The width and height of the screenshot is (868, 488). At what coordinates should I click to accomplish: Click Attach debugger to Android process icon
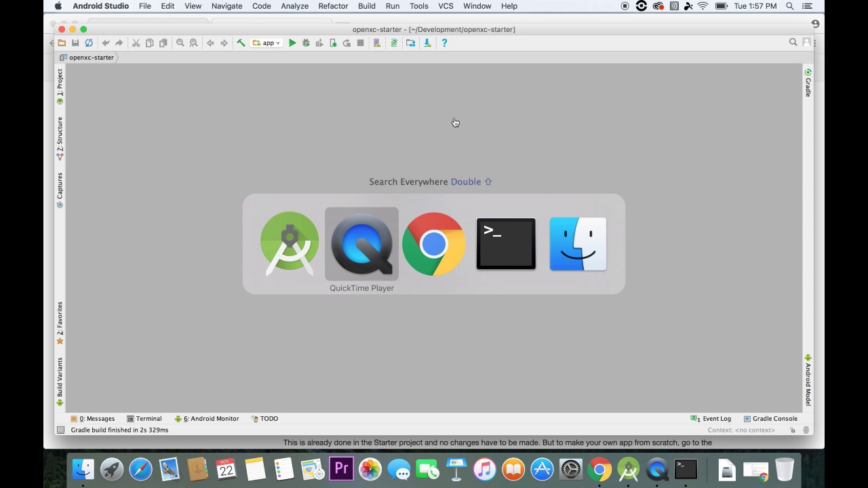click(333, 43)
